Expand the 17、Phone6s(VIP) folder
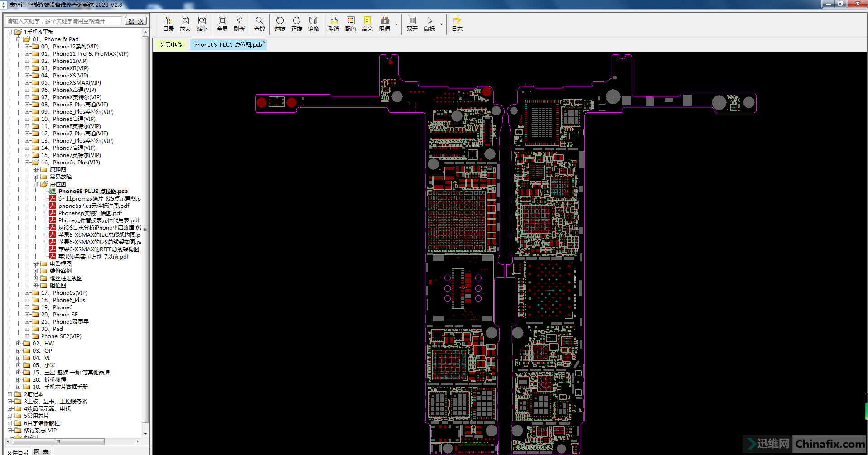Screen dimensions: 868x455 click(27, 293)
